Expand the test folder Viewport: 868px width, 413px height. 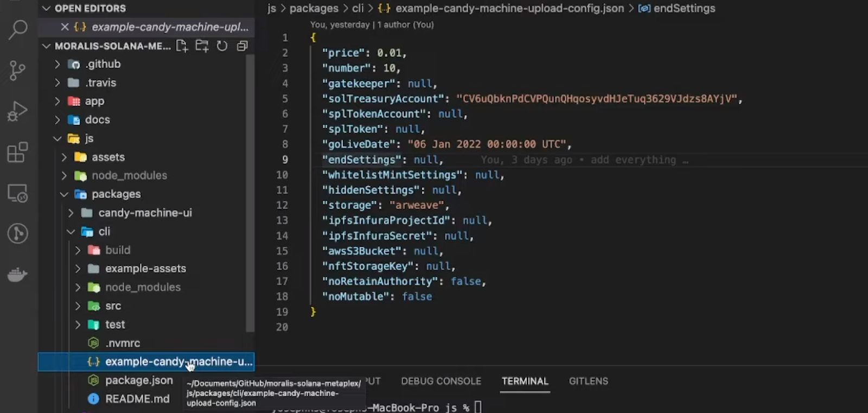(x=78, y=324)
